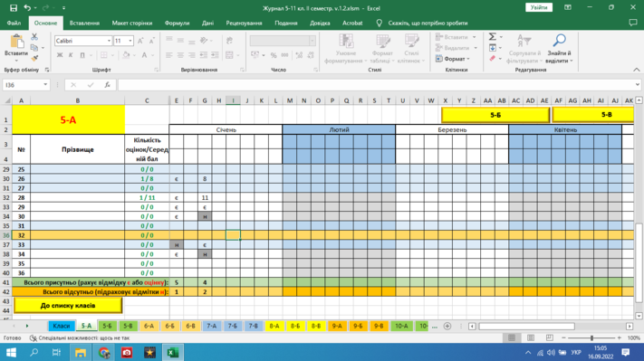Switch to the Дані tab

pos(207,23)
